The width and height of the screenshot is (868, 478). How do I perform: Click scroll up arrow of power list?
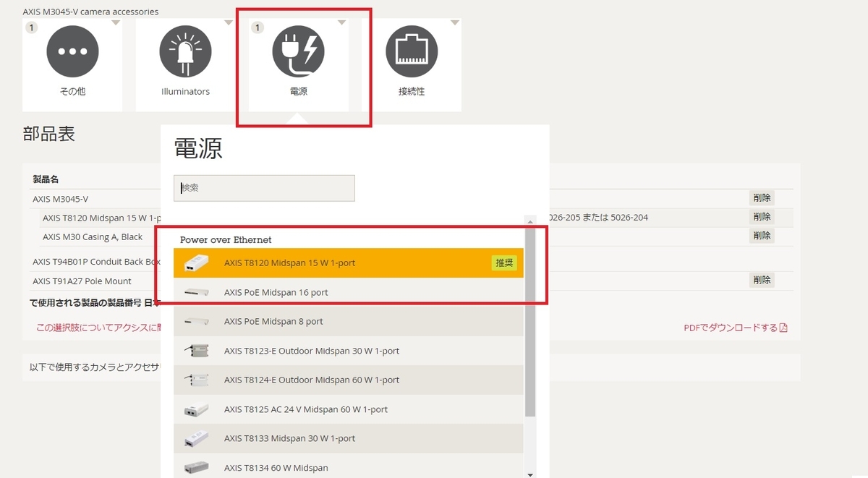point(530,222)
